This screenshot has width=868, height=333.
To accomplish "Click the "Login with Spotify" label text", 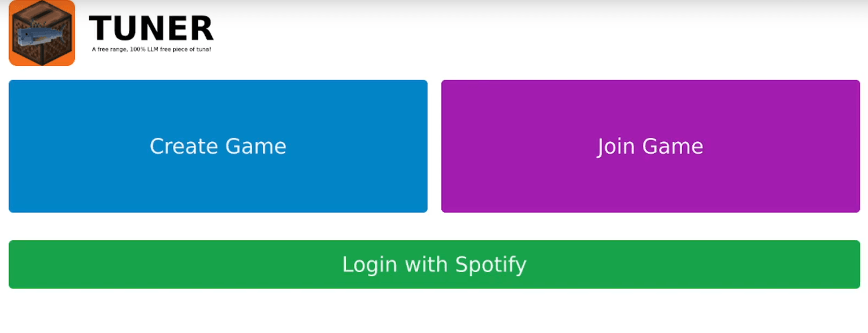I will click(x=434, y=265).
